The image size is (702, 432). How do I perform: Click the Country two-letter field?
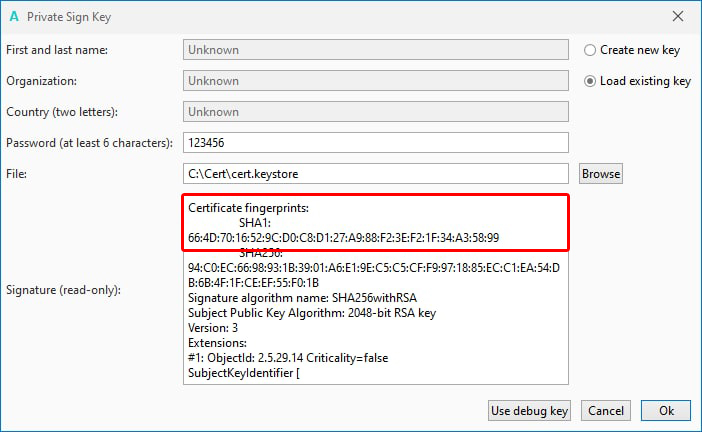click(x=376, y=112)
